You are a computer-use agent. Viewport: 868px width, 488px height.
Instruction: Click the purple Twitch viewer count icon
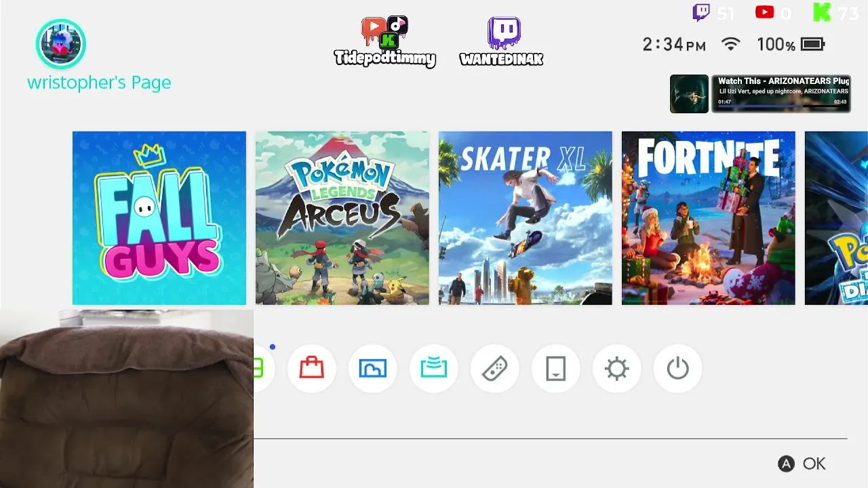coord(701,12)
